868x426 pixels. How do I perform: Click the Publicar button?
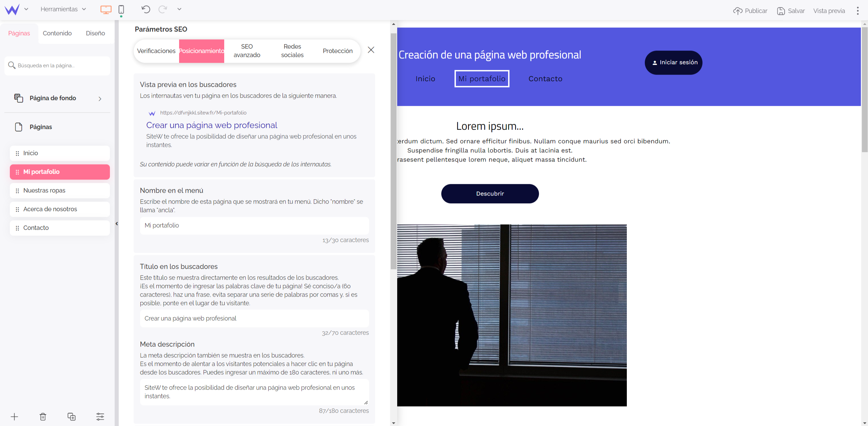[x=750, y=11]
